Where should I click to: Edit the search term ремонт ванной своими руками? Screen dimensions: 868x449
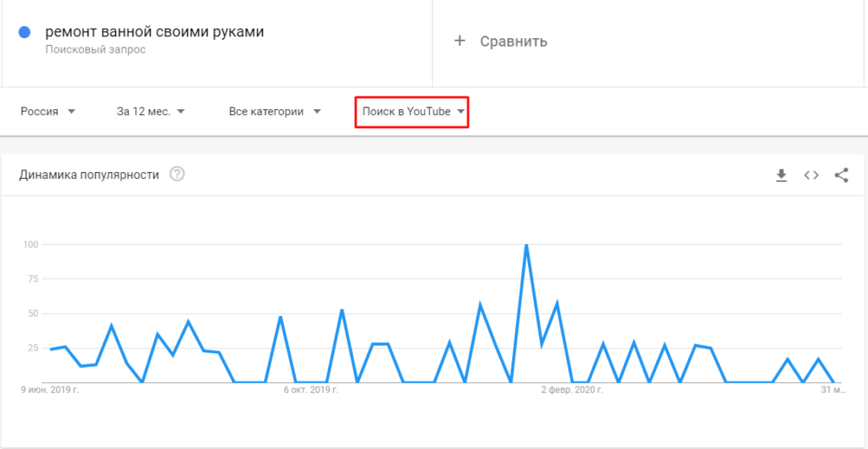click(154, 32)
